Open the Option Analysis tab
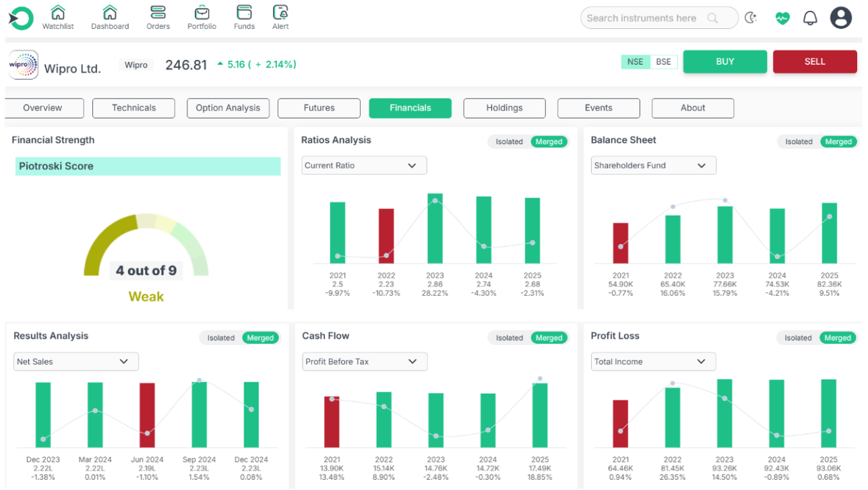Image resolution: width=868 pixels, height=490 pixels. (x=228, y=108)
